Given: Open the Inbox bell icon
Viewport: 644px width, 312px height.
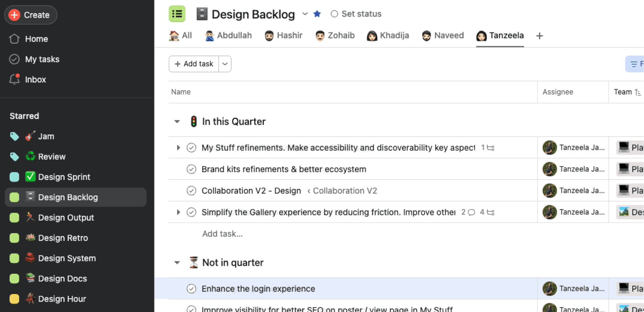Looking at the screenshot, I should click(14, 79).
